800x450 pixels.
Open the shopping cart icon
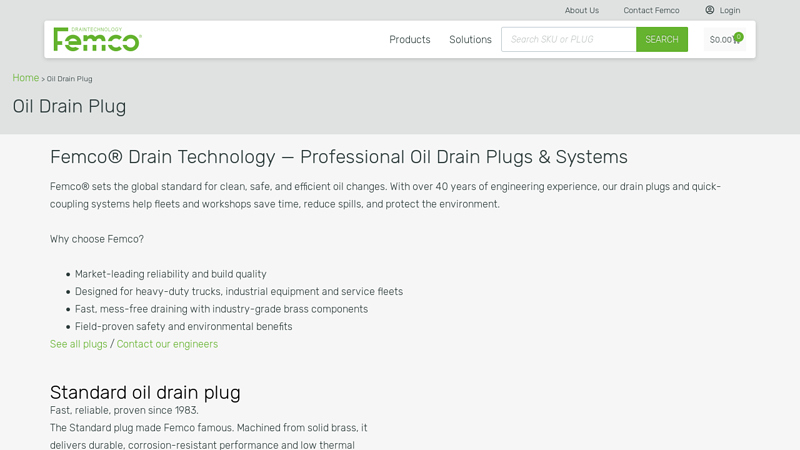coord(737,39)
